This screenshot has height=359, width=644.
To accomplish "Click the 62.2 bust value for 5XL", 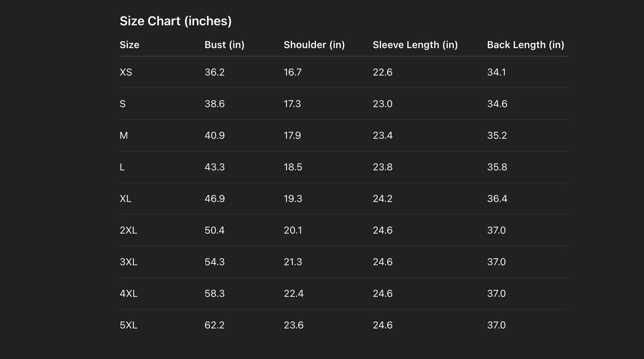I will 214,325.
